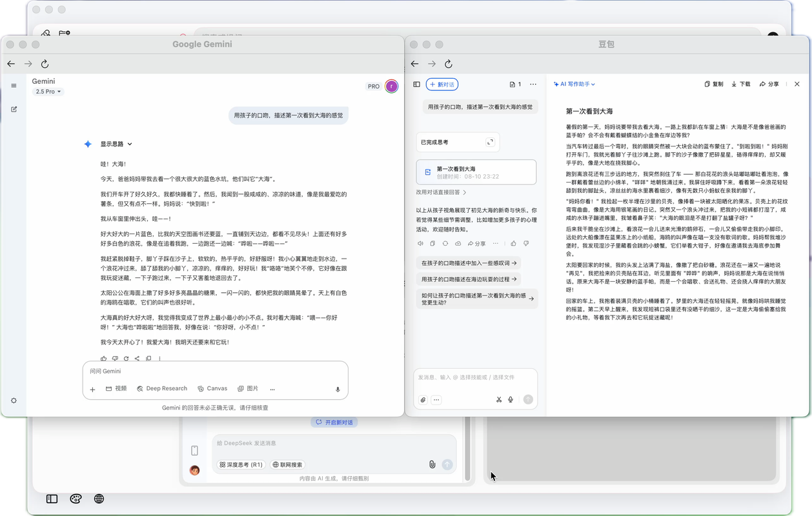Screen dimensions: 812x516
Task: Click the plus attach button in Gemini
Action: (92, 390)
